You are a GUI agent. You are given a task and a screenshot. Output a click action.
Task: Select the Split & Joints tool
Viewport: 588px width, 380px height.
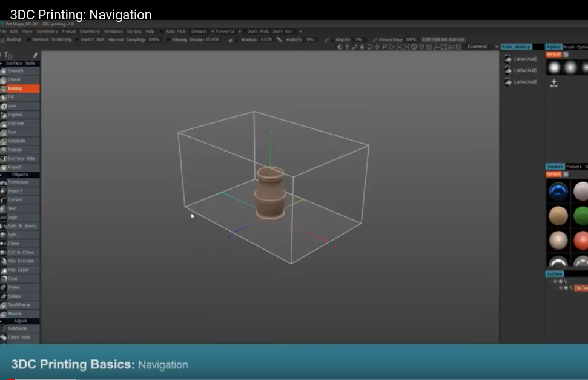[x=20, y=225]
